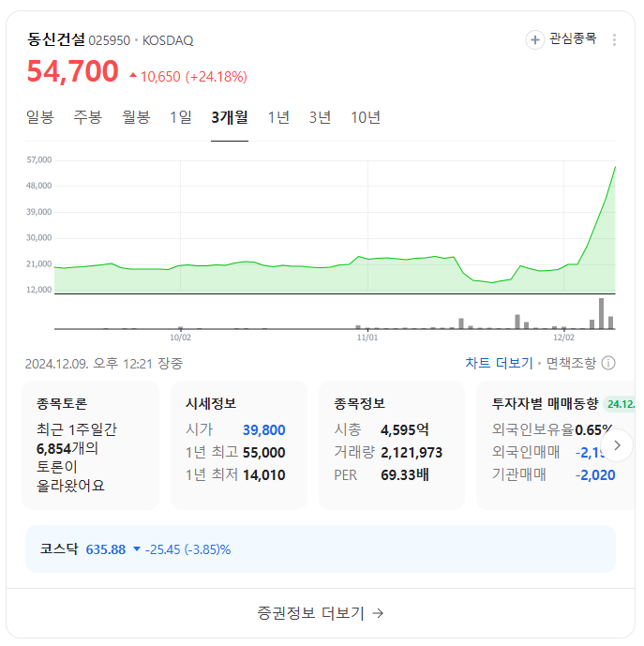This screenshot has height=646, width=644.
Task: Switch to the 월봉 chart tab
Action: pyautogui.click(x=136, y=117)
